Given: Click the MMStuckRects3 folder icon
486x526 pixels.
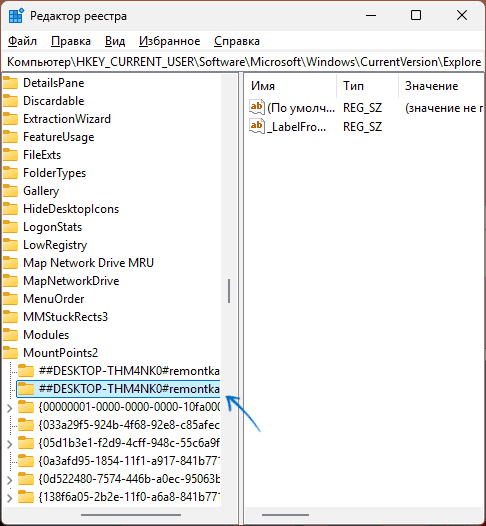Looking at the screenshot, I should pyautogui.click(x=10, y=316).
